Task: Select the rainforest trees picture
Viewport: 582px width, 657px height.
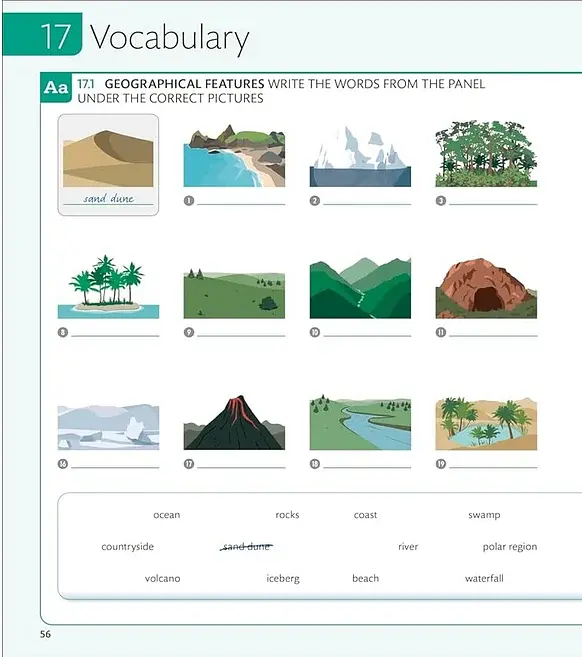Action: 486,153
